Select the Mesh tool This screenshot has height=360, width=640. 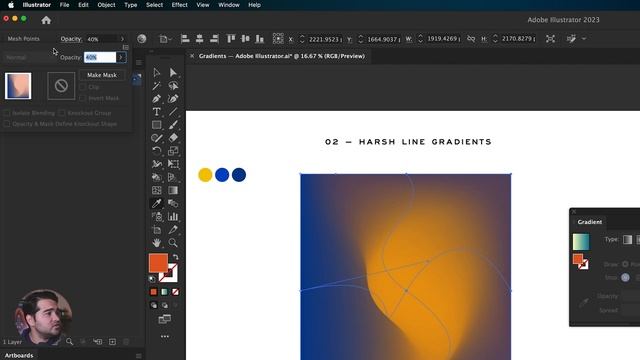tap(157, 190)
